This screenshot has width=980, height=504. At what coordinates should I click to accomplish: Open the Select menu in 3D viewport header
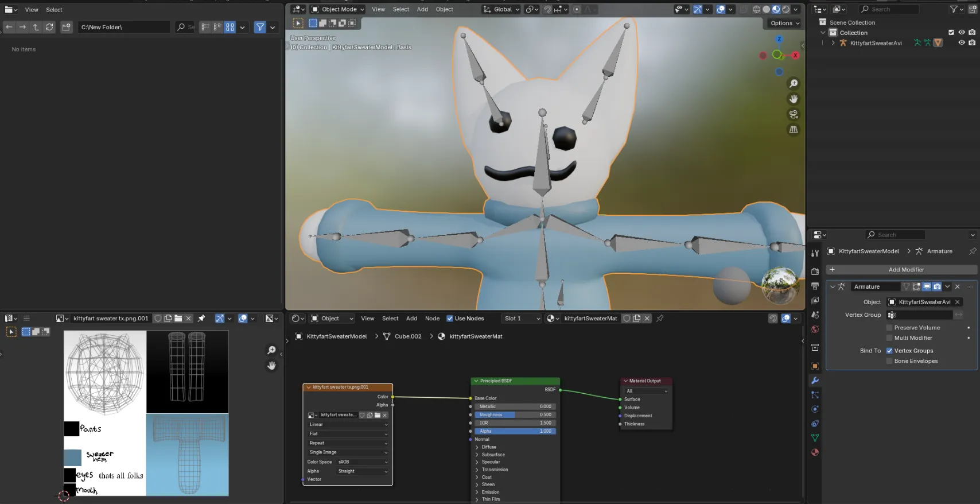pyautogui.click(x=400, y=9)
